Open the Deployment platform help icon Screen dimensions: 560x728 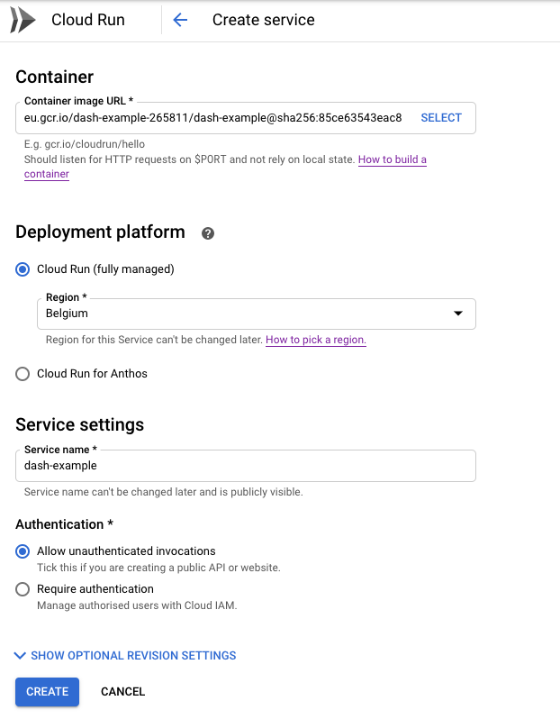[x=208, y=233]
